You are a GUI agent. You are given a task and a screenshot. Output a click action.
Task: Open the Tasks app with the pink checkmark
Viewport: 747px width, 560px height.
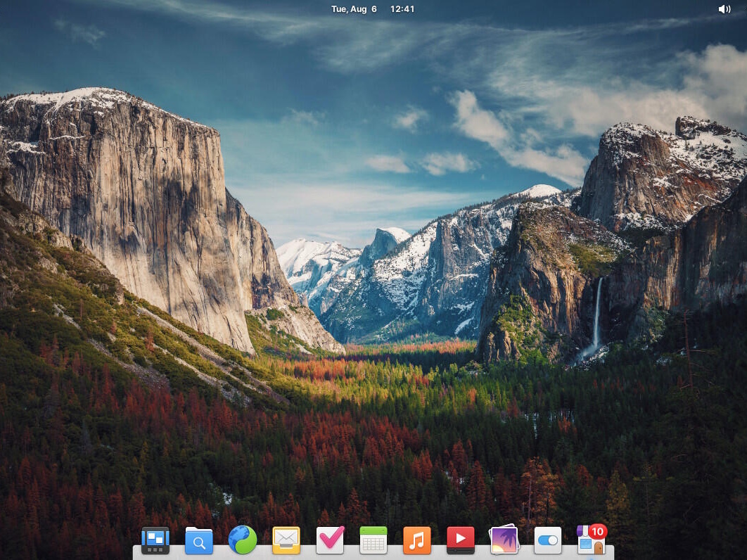(x=330, y=540)
